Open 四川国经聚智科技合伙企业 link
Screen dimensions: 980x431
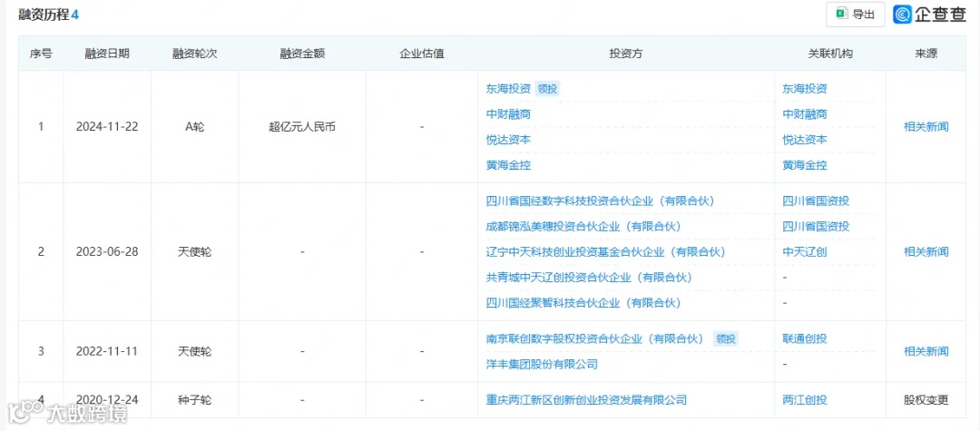click(x=583, y=303)
